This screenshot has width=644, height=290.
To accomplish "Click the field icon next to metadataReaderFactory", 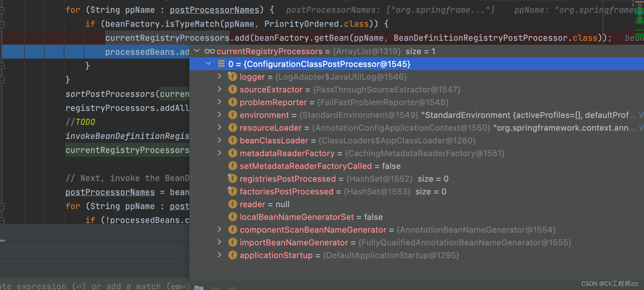I will click(232, 153).
